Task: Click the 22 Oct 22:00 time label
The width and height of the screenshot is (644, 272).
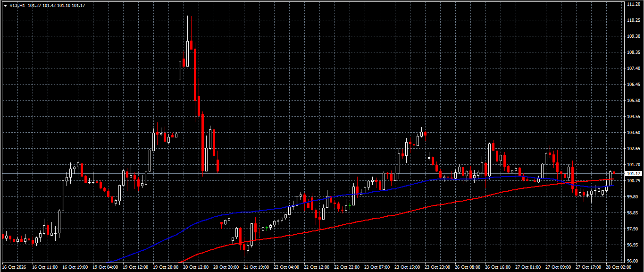Action: pos(347,267)
